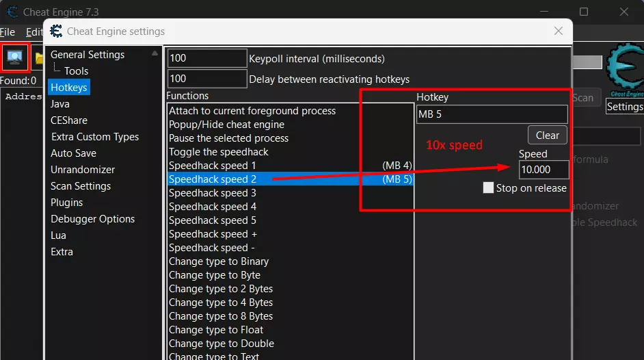Select Speedhack speed 1 function
The width and height of the screenshot is (644, 360).
[291, 166]
